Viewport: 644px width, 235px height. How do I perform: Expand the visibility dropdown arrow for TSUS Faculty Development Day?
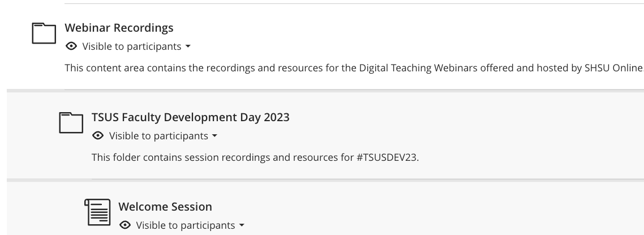coord(214,136)
